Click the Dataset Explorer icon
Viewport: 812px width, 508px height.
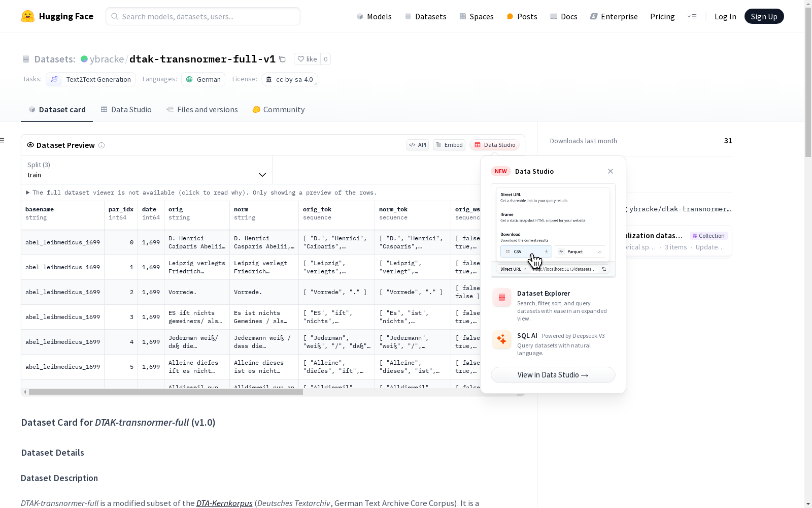click(x=502, y=298)
